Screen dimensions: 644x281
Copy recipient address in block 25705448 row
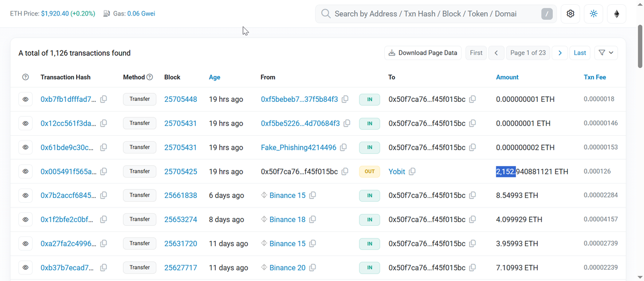point(472,99)
